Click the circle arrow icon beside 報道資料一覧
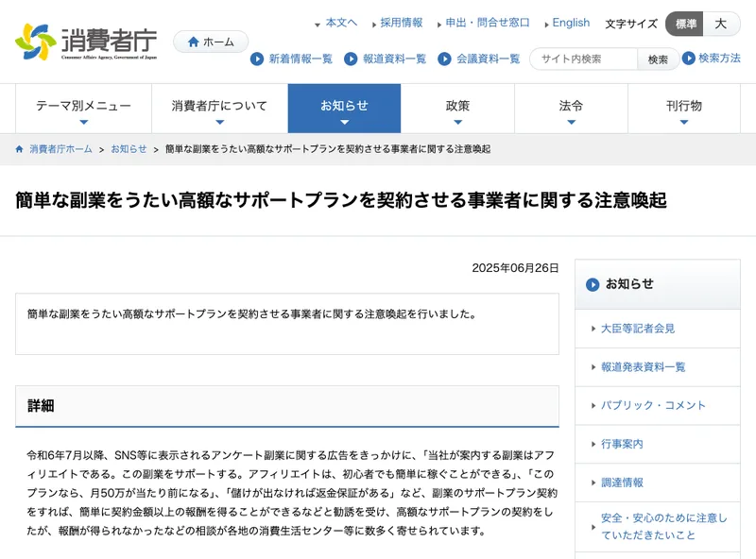The height and width of the screenshot is (559, 756). [x=351, y=59]
